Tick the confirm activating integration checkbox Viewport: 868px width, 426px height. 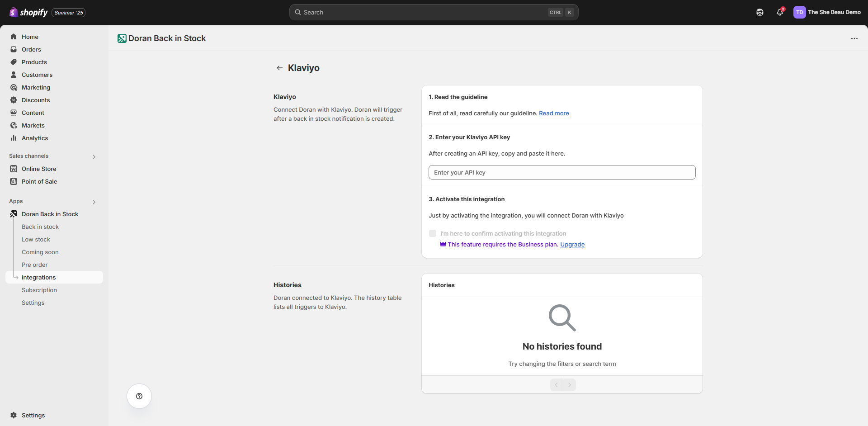click(433, 233)
